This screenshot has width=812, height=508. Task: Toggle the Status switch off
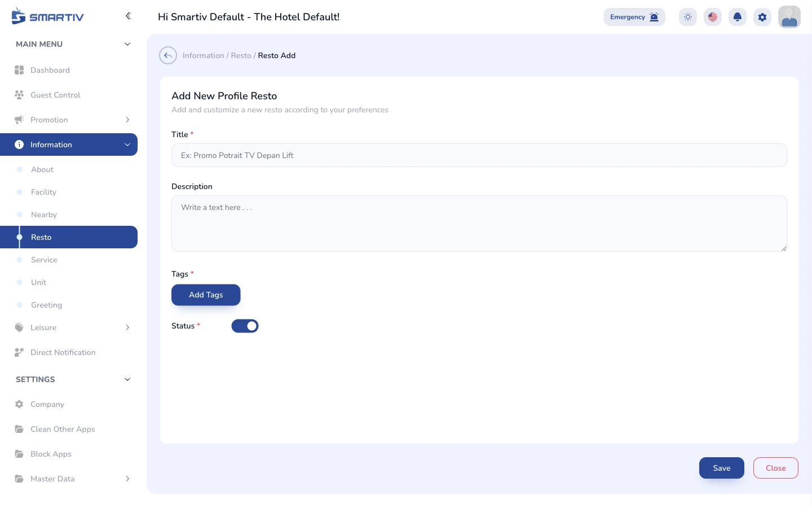tap(245, 326)
